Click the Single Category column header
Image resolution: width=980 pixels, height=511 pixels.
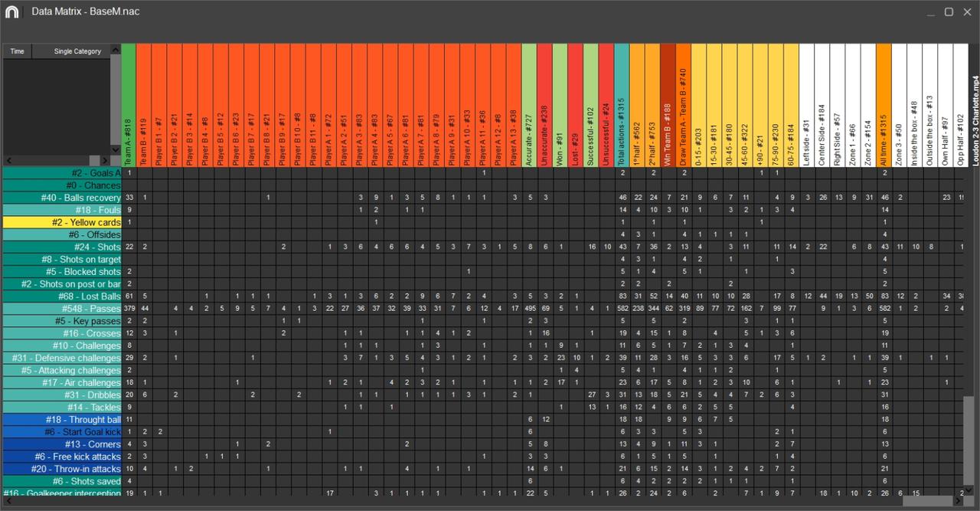77,51
